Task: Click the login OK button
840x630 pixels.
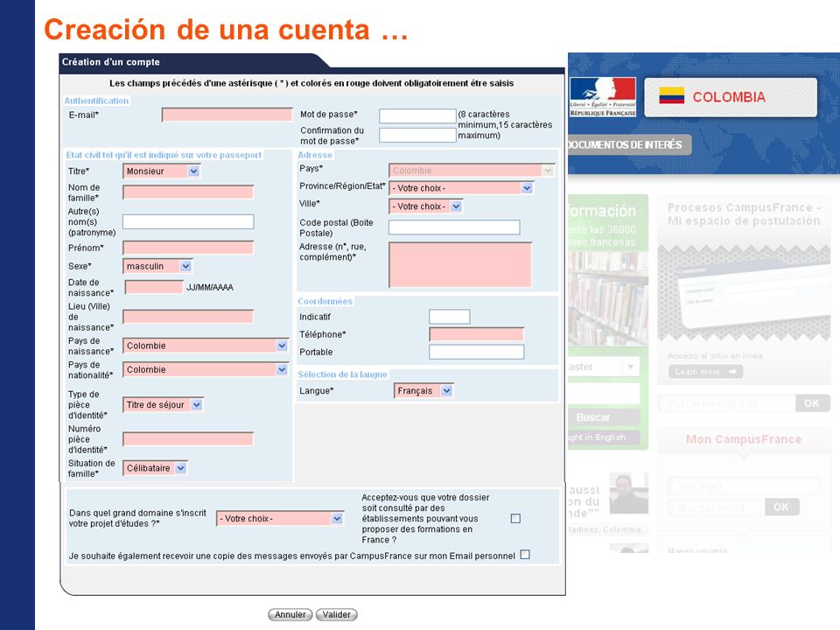Action: pos(781,507)
